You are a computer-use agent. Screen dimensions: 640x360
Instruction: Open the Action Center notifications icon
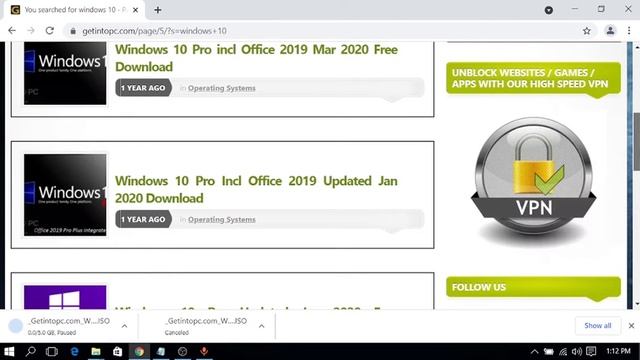click(591, 351)
